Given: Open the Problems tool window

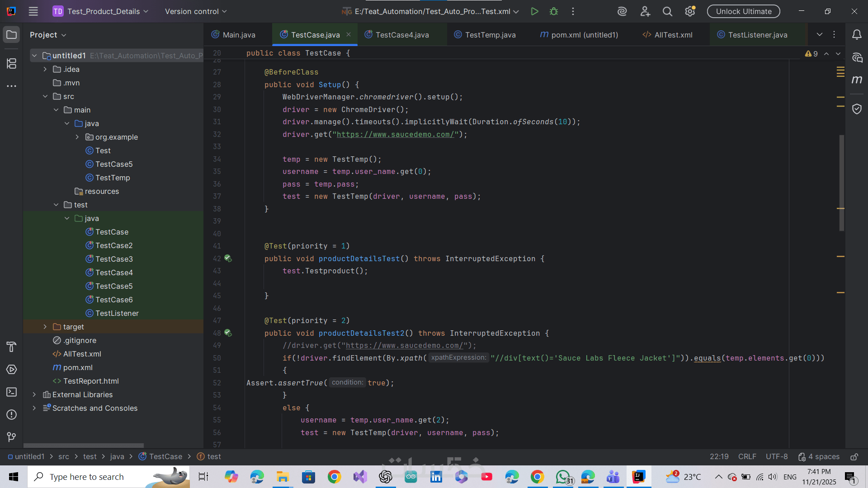Looking at the screenshot, I should pyautogui.click(x=12, y=415).
